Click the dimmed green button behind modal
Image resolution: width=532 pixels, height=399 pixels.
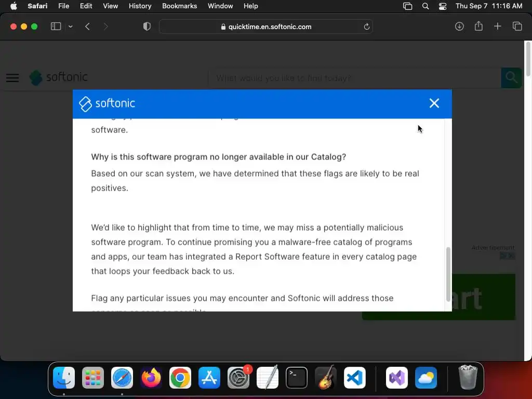[x=484, y=297]
